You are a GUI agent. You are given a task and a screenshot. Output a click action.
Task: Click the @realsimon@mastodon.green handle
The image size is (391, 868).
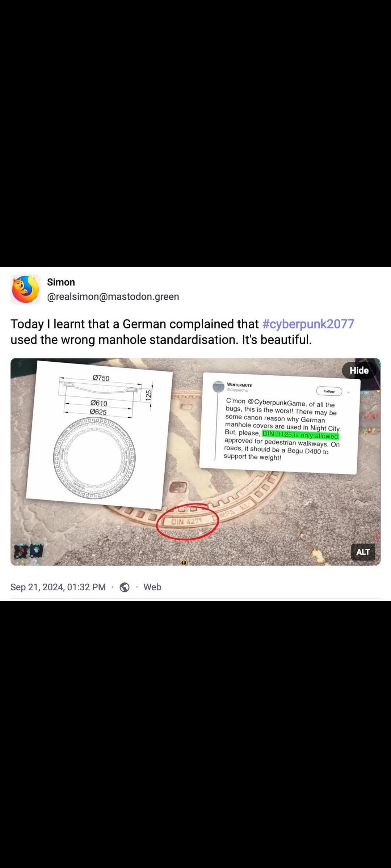coord(113,297)
